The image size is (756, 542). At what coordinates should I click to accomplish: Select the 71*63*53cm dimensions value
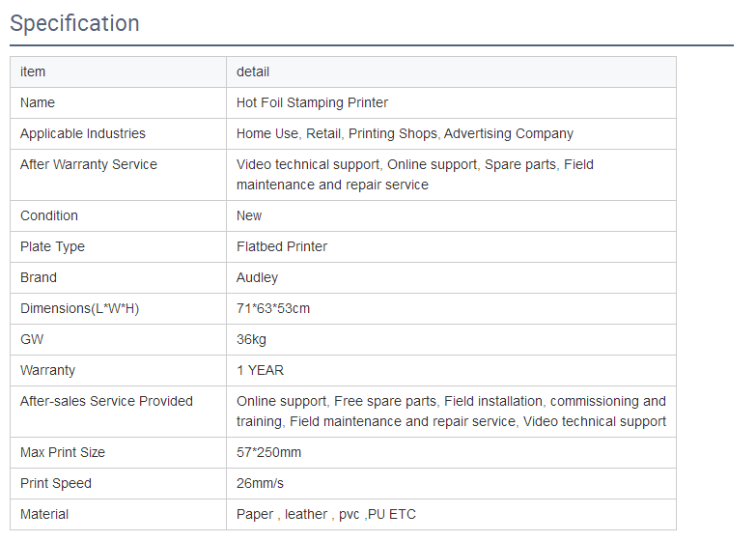click(273, 308)
